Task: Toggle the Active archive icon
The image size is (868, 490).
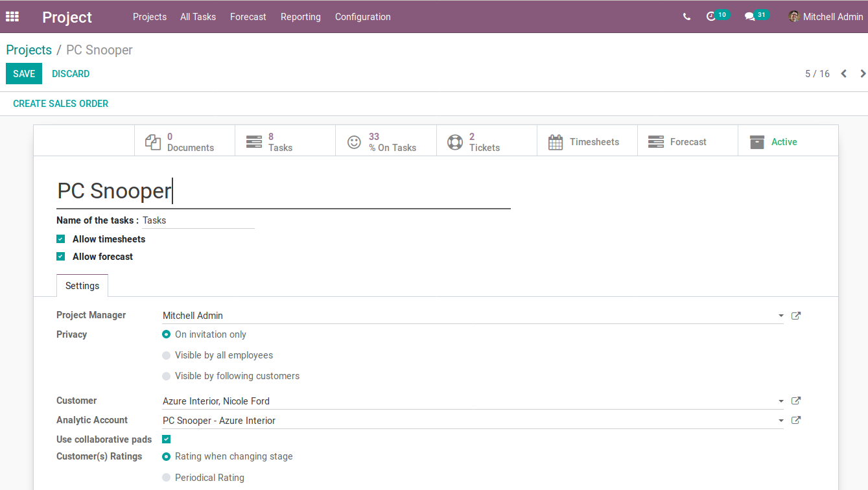Action: [757, 142]
